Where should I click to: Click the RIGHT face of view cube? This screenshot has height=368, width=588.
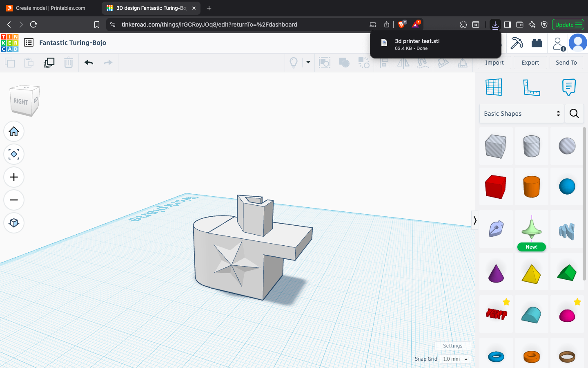21,101
